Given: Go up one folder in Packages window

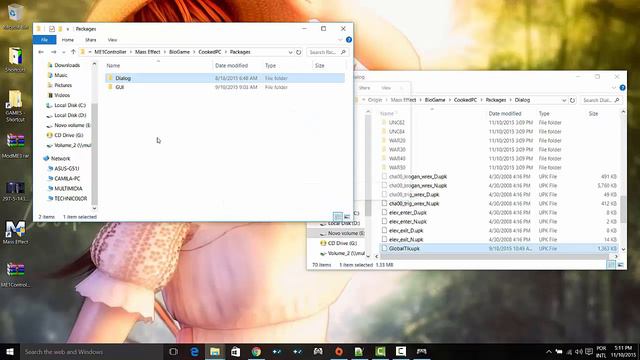Looking at the screenshot, I should [73, 52].
